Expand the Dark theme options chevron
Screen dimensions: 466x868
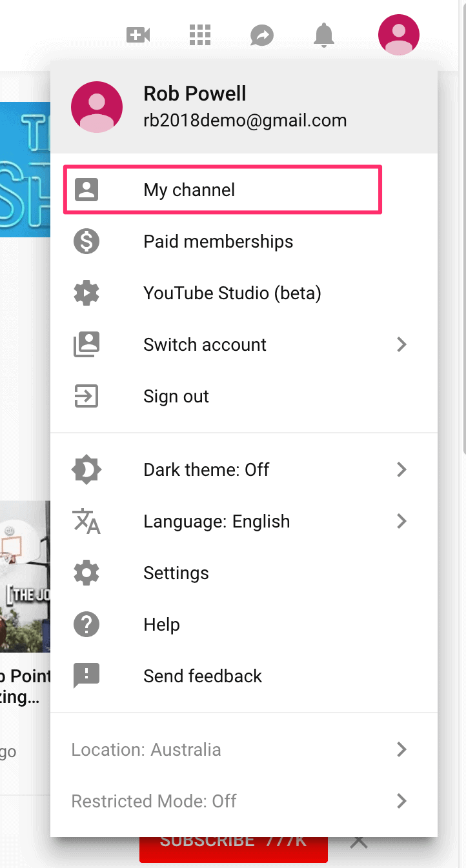pos(401,469)
